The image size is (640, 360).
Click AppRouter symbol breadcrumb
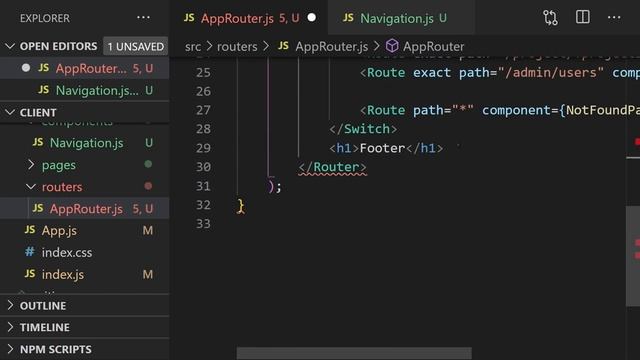(x=433, y=46)
